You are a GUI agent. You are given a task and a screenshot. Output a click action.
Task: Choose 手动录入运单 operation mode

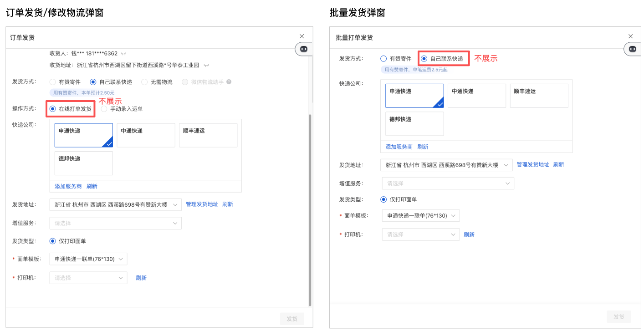coord(104,109)
